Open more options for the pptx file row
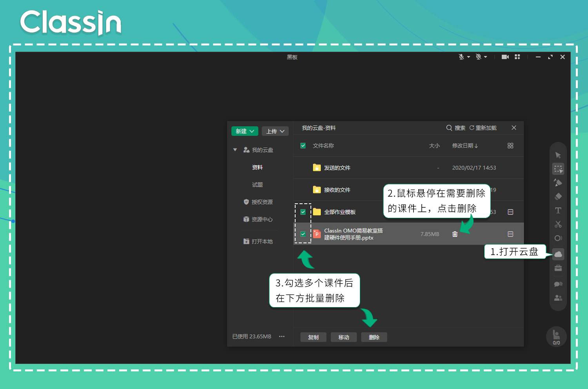This screenshot has width=588, height=389. pyautogui.click(x=510, y=234)
